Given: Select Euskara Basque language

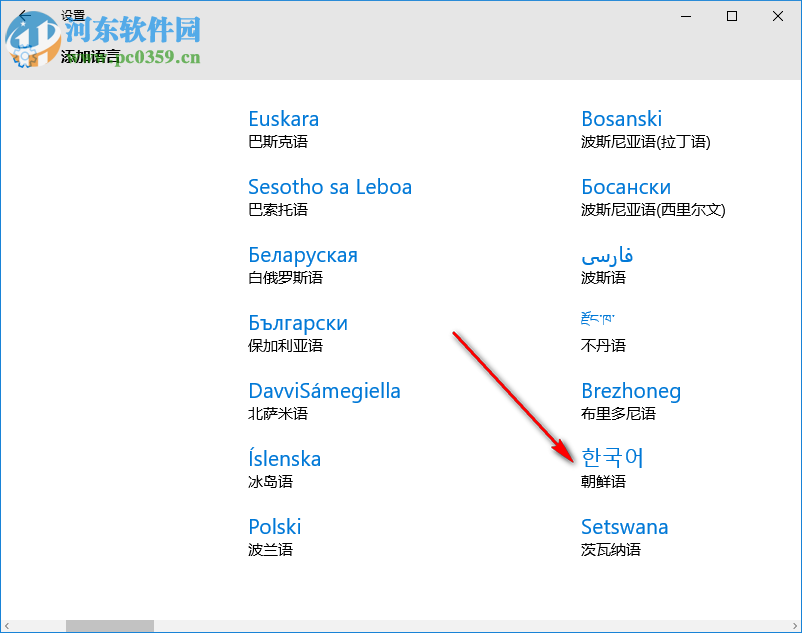Looking at the screenshot, I should pos(284,129).
